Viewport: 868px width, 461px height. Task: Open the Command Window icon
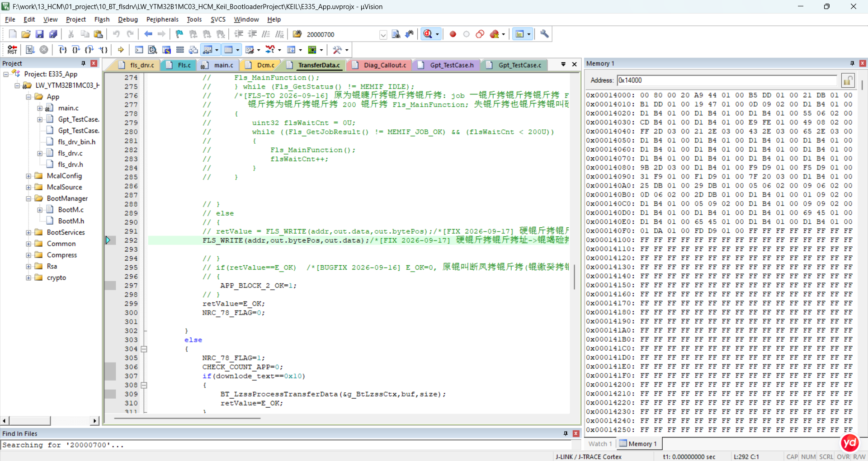pos(139,50)
